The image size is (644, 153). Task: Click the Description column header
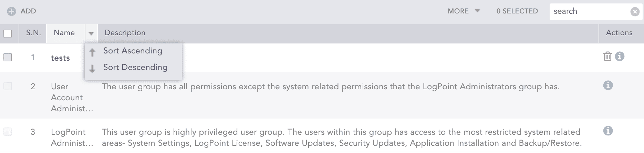125,33
